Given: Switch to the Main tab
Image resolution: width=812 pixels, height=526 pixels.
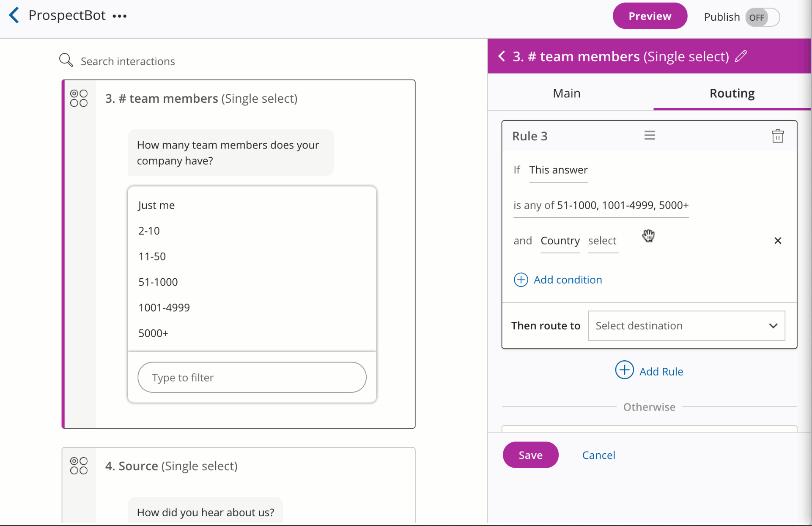Looking at the screenshot, I should [x=566, y=93].
